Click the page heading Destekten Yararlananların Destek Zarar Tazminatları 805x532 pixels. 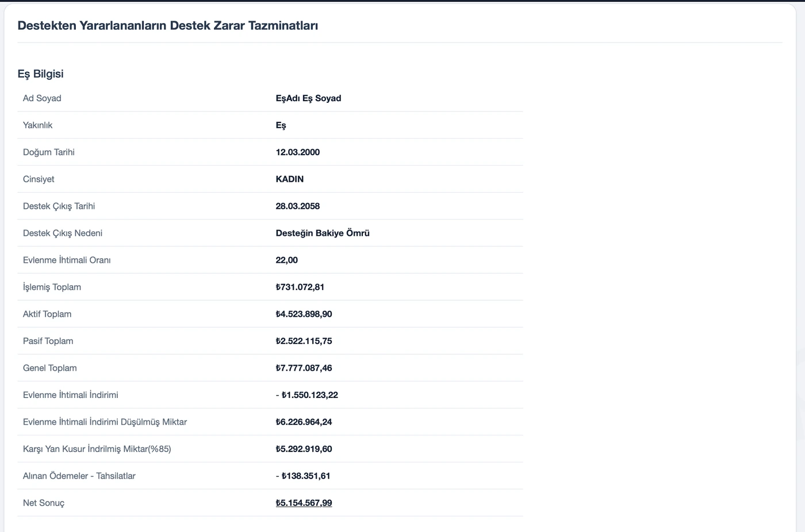click(x=168, y=25)
